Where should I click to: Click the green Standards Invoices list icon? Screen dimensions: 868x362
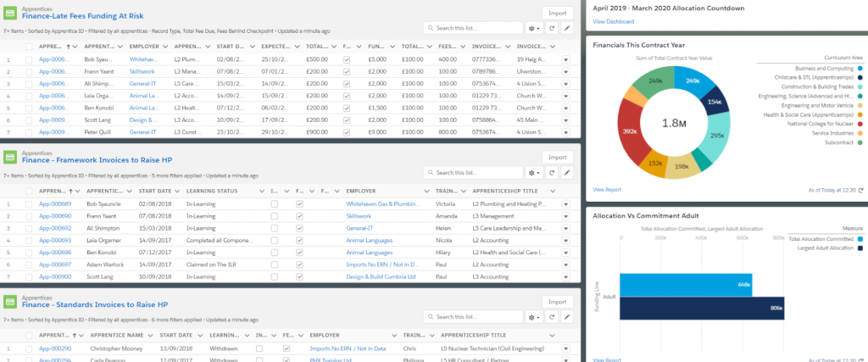[10, 302]
